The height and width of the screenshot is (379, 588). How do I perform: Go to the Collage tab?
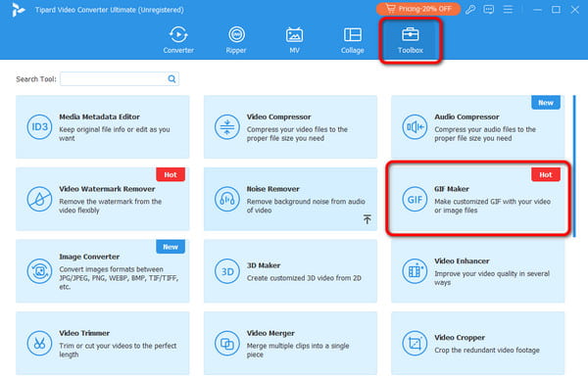click(353, 40)
